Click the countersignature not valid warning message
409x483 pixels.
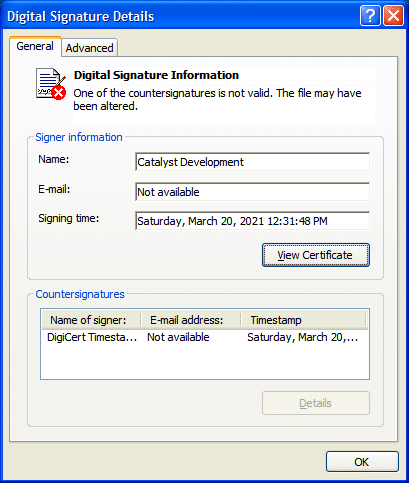click(217, 99)
